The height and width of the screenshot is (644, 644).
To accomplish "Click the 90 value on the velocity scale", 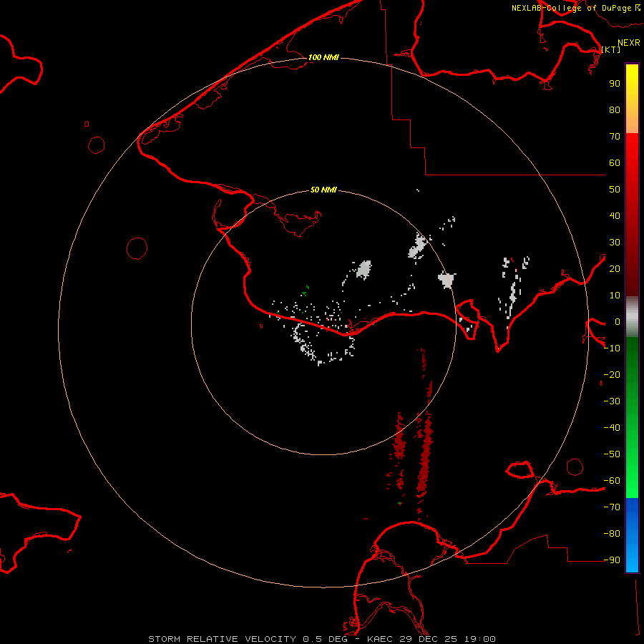I will (x=615, y=84).
